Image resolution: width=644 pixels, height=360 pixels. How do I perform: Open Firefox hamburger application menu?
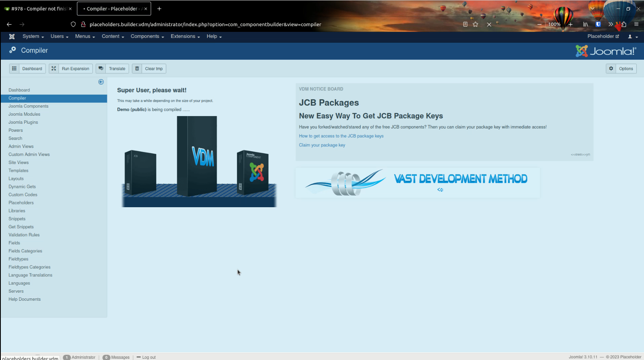coord(636,24)
